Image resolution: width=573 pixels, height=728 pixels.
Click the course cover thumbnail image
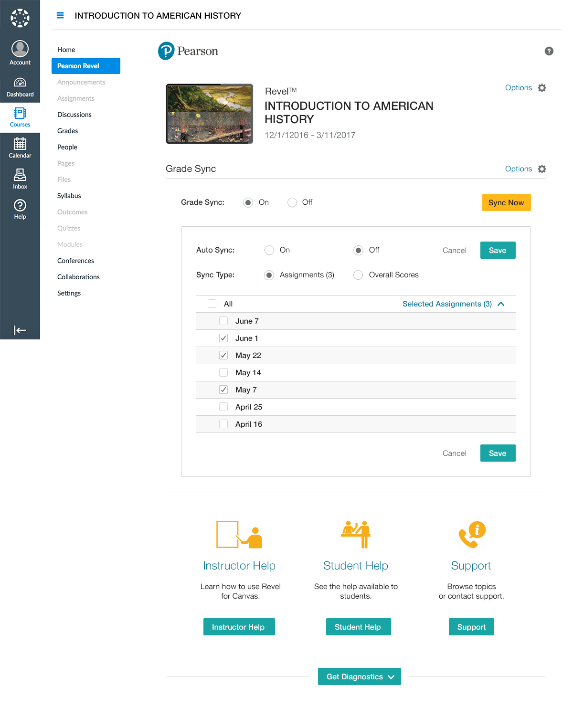coord(210,114)
